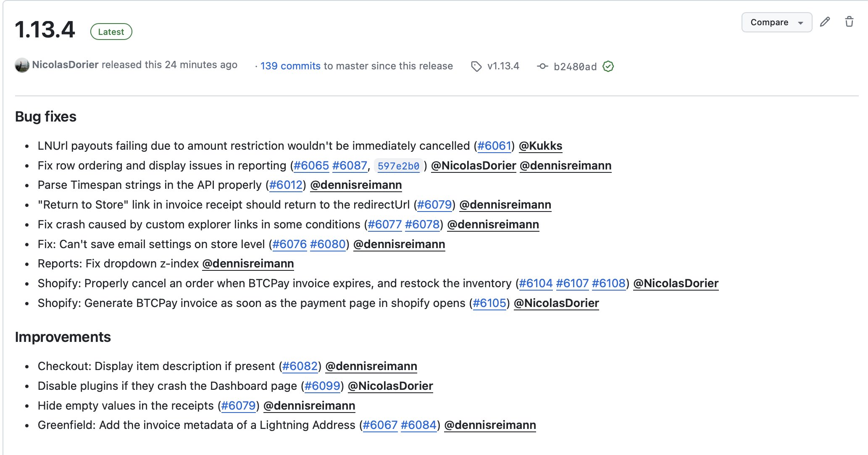The width and height of the screenshot is (868, 455).
Task: Click the commit icon beside b2480ad
Action: click(542, 66)
